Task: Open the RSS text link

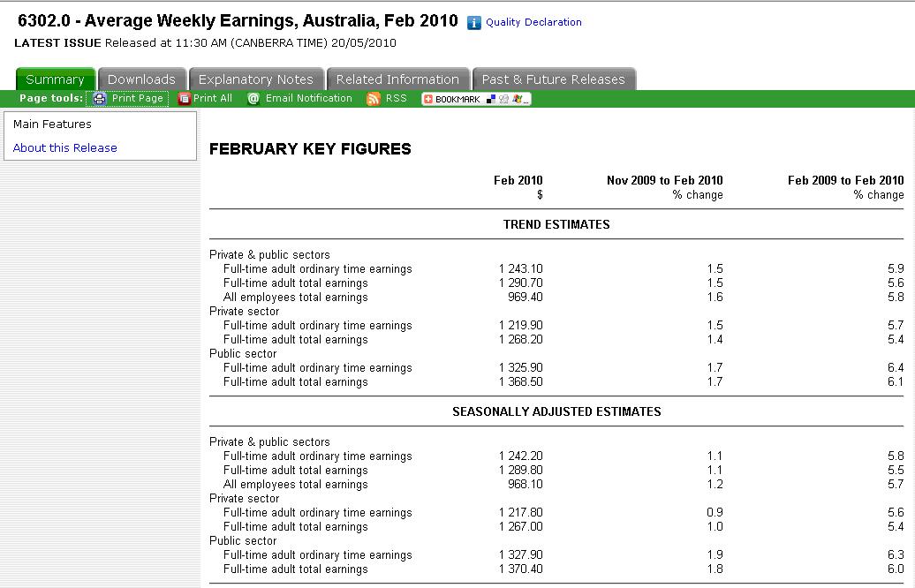Action: [x=397, y=98]
